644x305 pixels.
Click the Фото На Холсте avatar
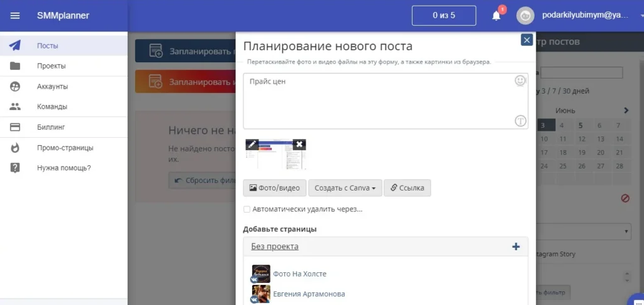(261, 274)
